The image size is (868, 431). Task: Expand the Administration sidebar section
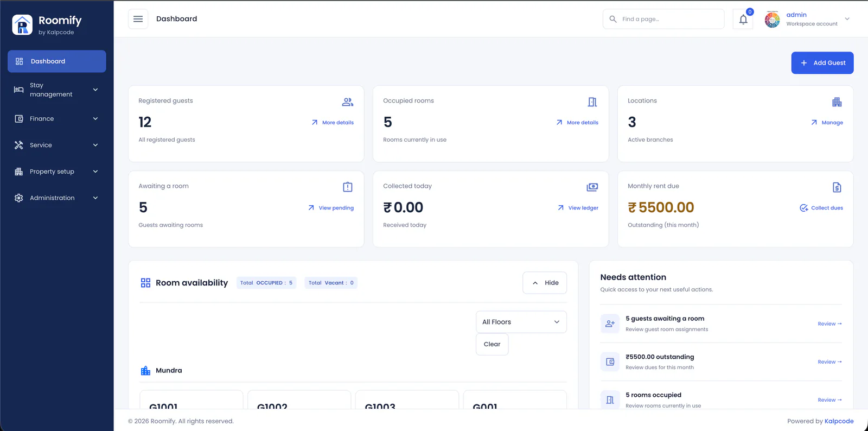(x=57, y=198)
